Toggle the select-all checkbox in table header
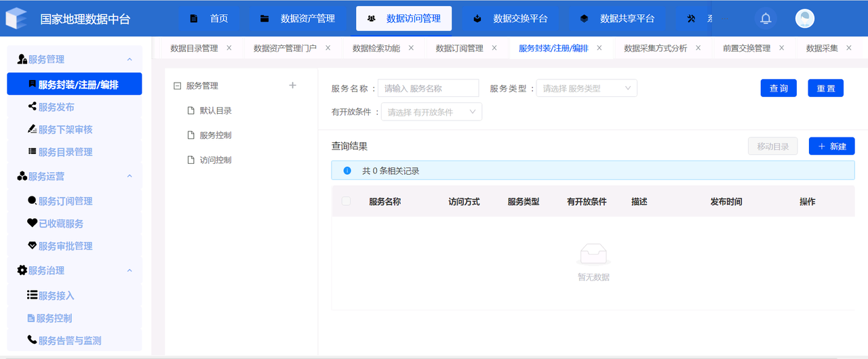 coord(347,201)
